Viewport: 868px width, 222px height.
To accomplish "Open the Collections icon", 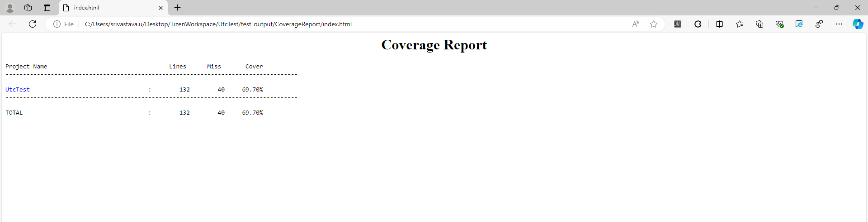I will coord(759,24).
